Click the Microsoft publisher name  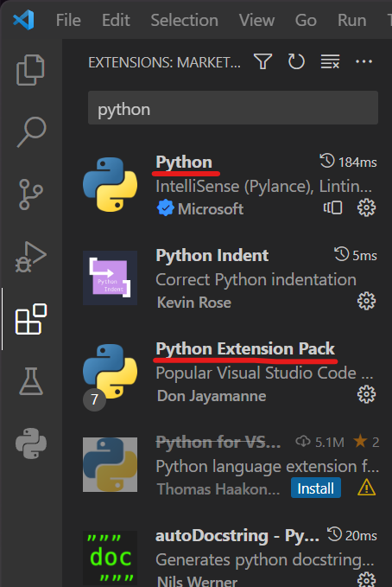(211, 209)
